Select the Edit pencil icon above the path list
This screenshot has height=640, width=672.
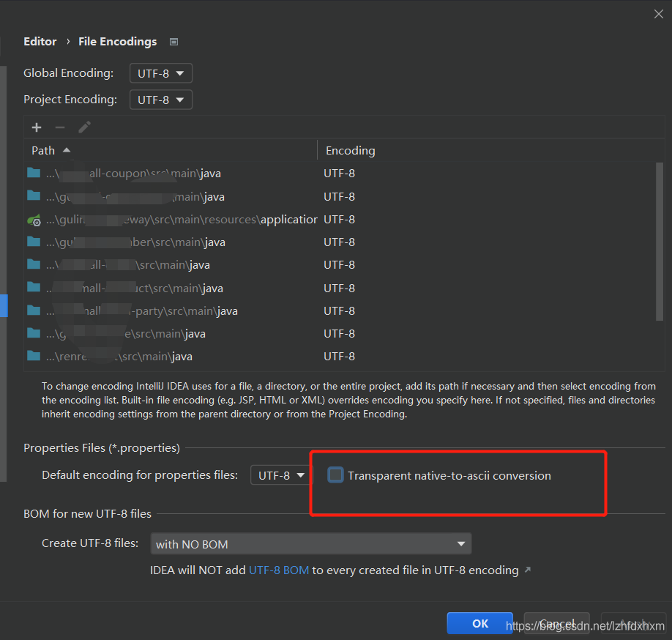(84, 127)
